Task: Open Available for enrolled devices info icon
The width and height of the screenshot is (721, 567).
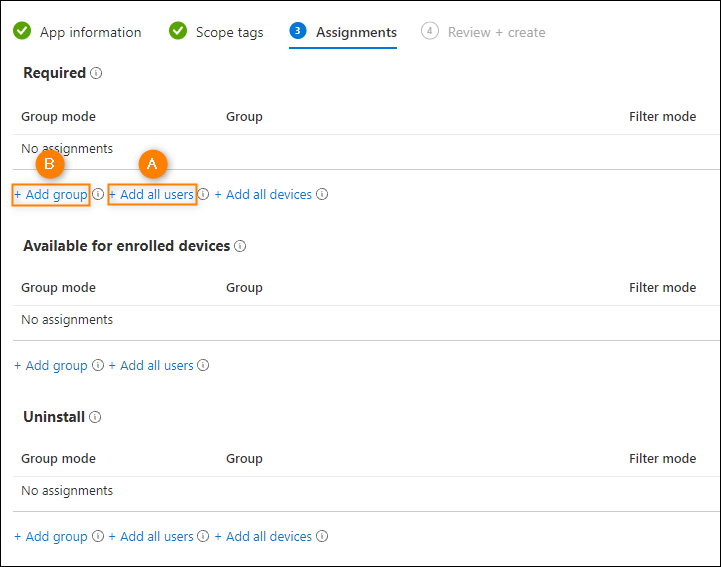Action: pos(240,246)
